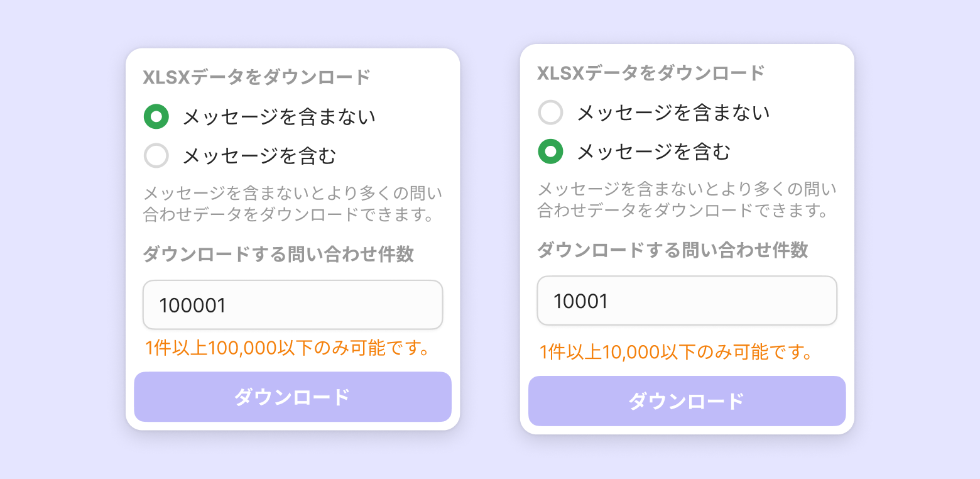Click the green selected radio circle in the 100001 card
The height and width of the screenshot is (479, 980).
pos(156,116)
